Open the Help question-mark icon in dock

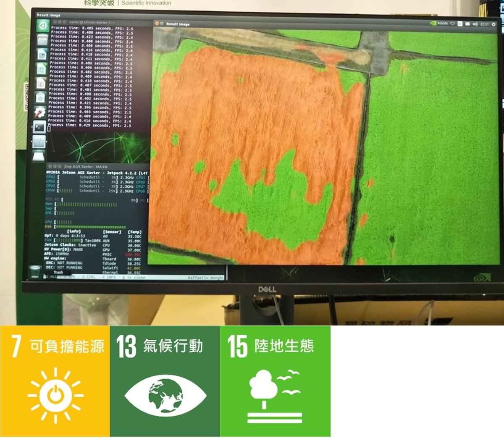[39, 142]
